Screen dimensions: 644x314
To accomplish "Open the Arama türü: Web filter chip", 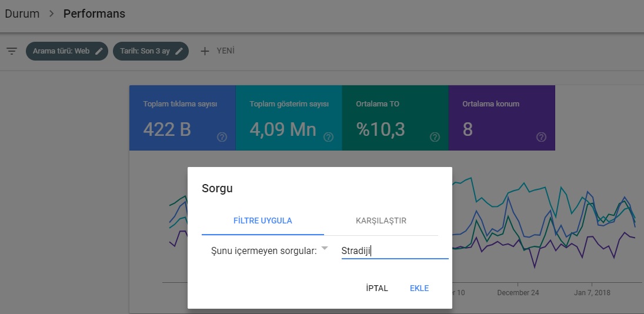I will coord(61,51).
